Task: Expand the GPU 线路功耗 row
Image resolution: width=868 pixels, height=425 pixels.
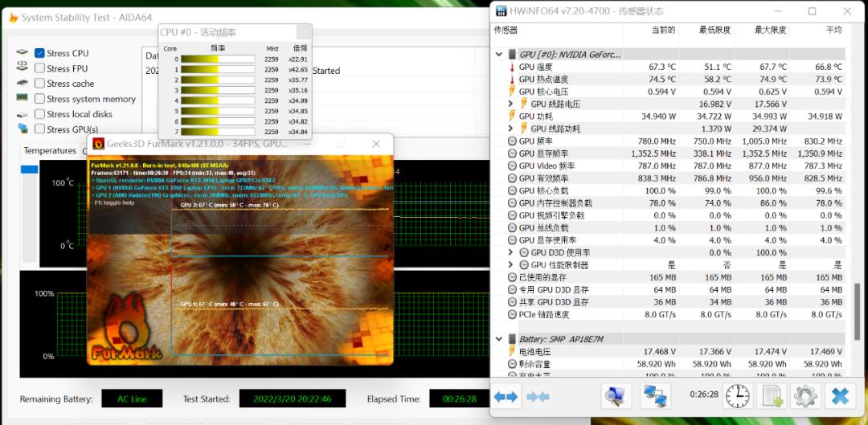Action: [511, 129]
